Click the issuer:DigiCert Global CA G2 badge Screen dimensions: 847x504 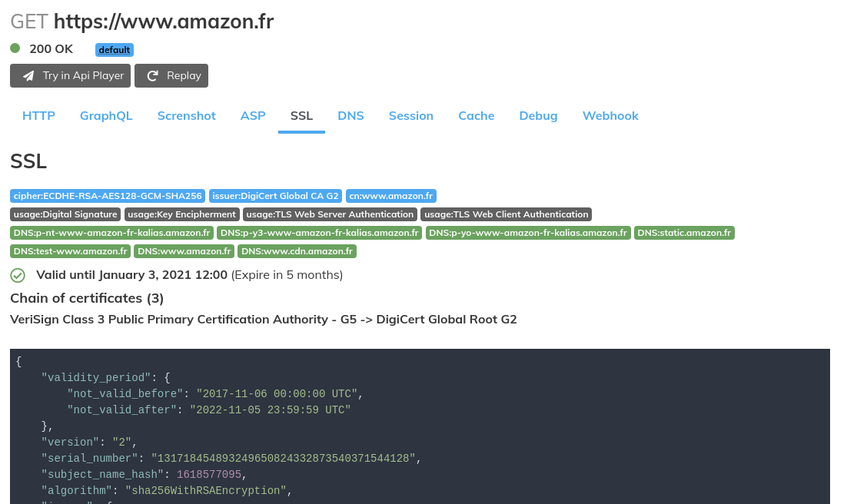(x=275, y=196)
